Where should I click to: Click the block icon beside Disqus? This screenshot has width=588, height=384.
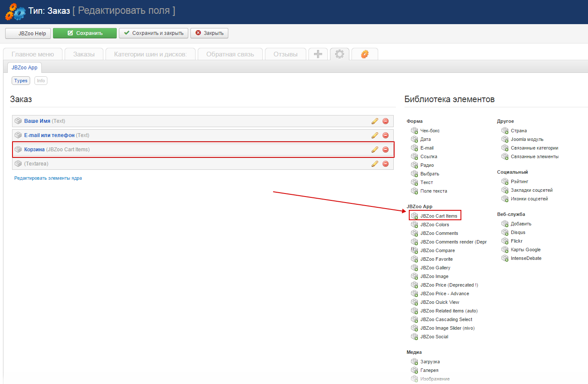tap(505, 232)
